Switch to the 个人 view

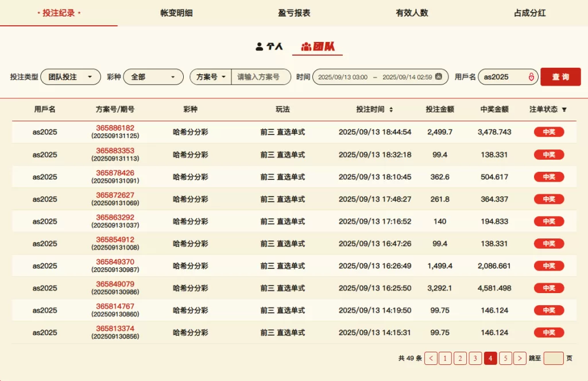[x=269, y=47]
